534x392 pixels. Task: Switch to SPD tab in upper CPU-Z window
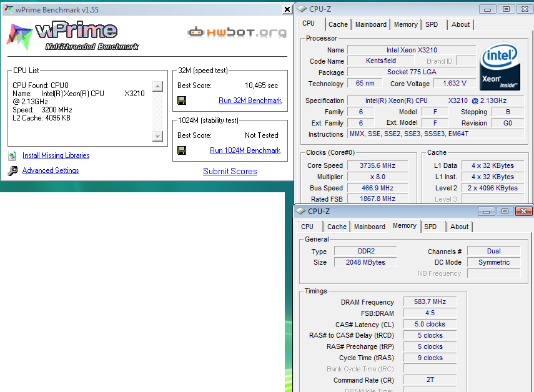432,24
